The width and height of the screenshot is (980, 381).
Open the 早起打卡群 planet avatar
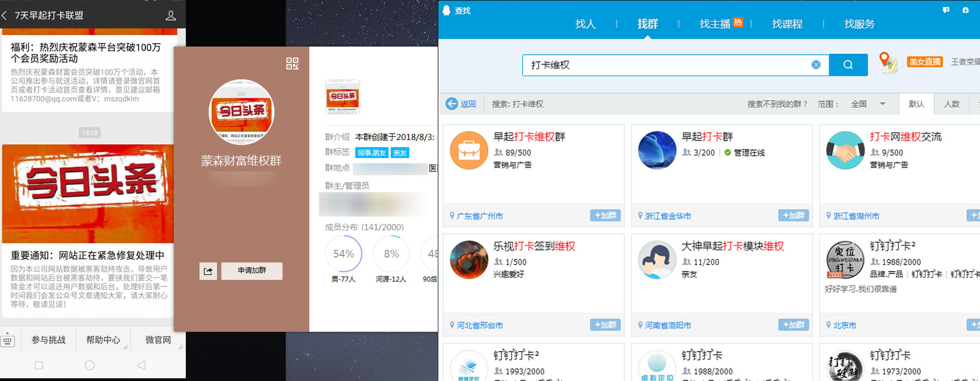(x=657, y=150)
